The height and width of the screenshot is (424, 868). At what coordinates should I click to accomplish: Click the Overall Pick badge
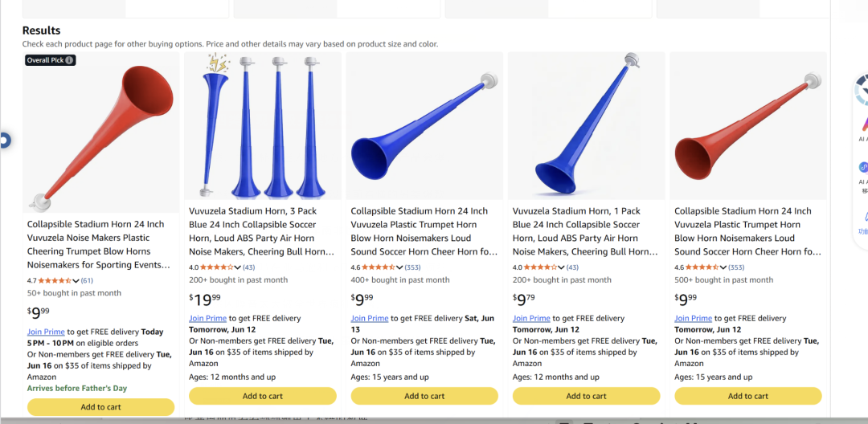coord(50,60)
